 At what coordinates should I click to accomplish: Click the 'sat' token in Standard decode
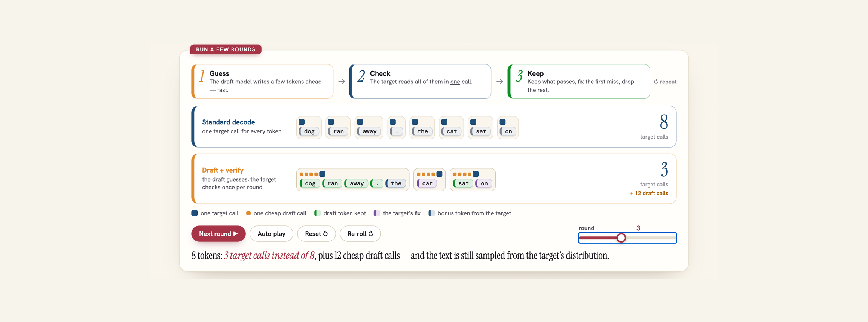tap(481, 131)
